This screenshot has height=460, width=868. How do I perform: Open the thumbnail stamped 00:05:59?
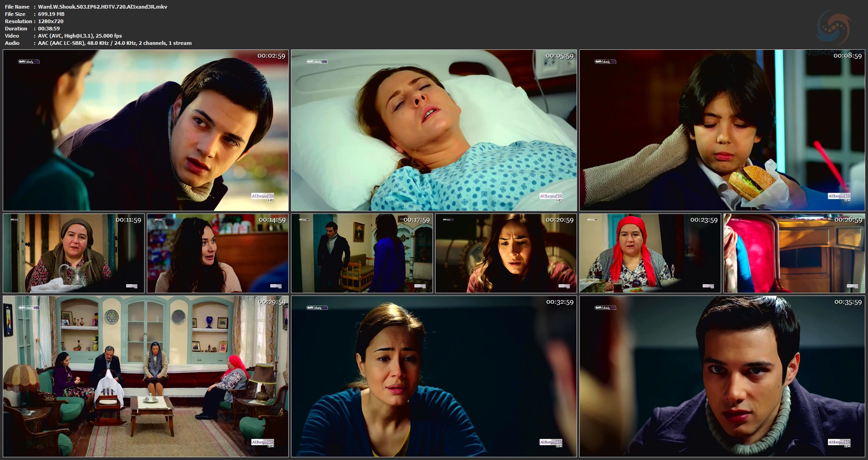pos(434,130)
